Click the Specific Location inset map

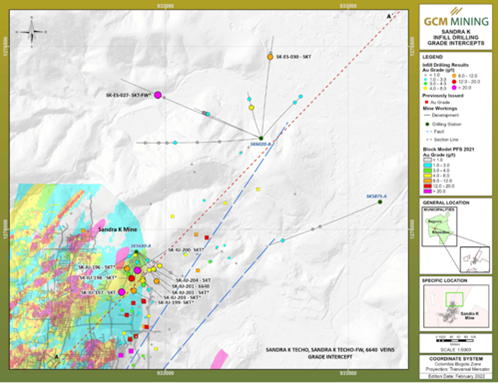456,306
